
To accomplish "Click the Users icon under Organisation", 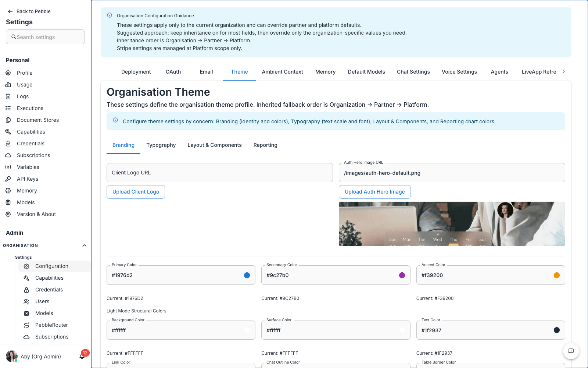I will (26, 302).
